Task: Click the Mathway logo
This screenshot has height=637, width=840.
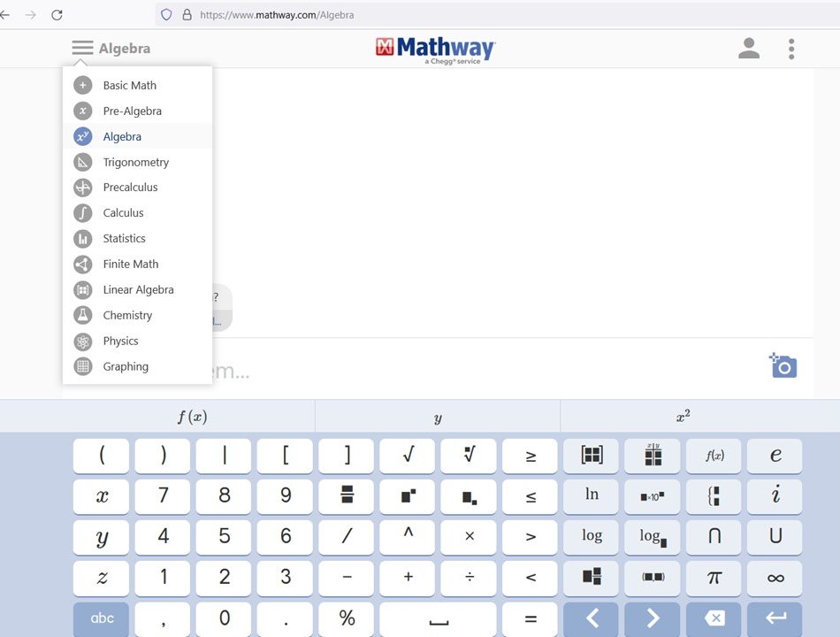Action: (436, 50)
